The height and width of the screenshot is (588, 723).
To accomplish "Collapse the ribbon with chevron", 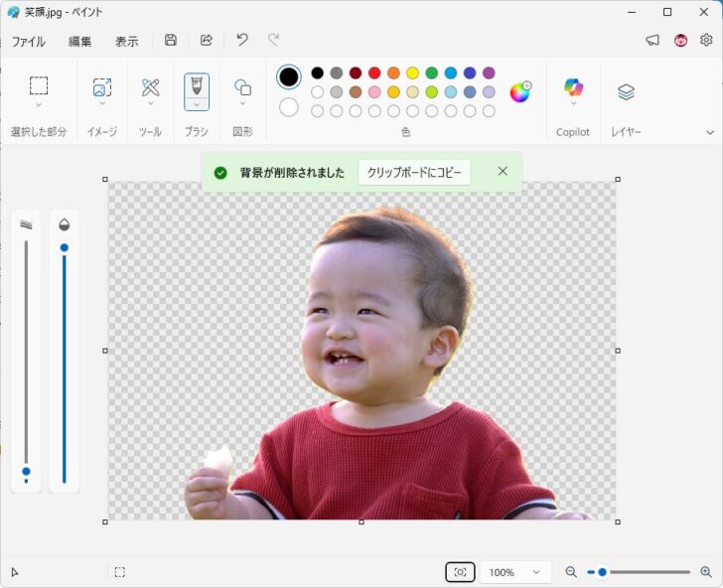I will (x=710, y=133).
